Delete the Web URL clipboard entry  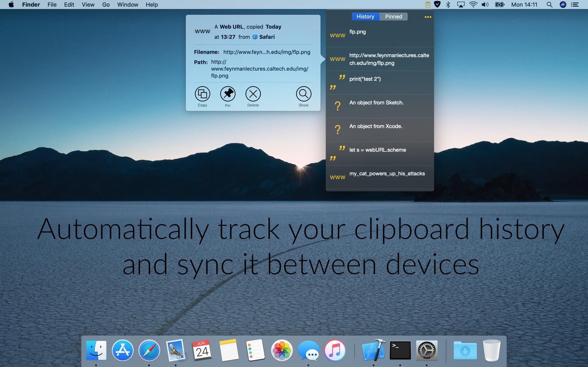point(253,94)
